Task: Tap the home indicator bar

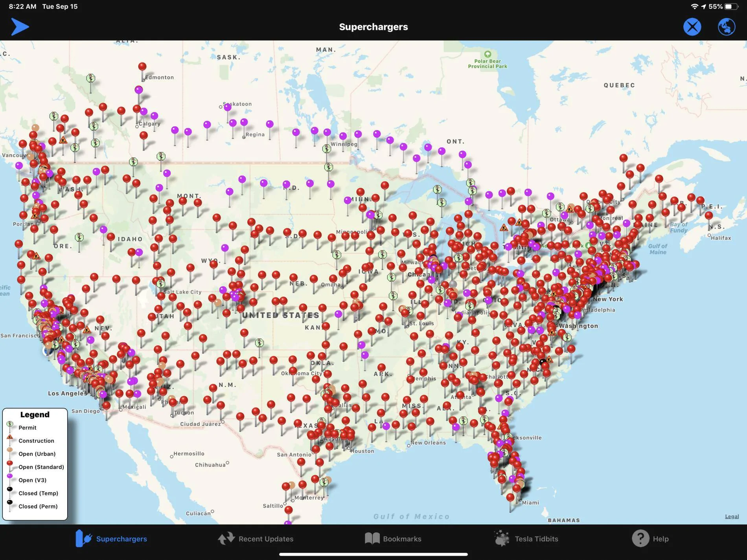Action: [373, 554]
